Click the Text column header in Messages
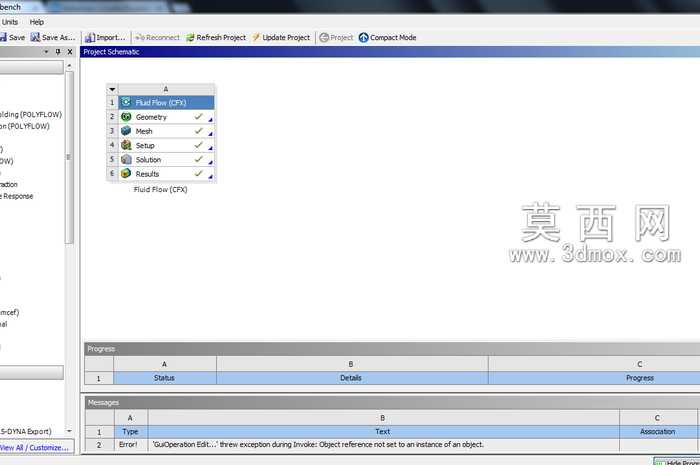 coord(383,432)
